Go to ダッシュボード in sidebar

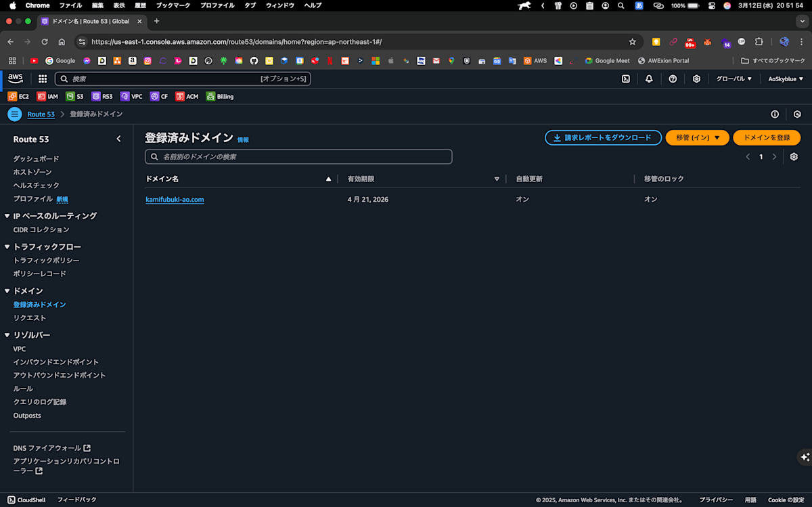pos(36,158)
